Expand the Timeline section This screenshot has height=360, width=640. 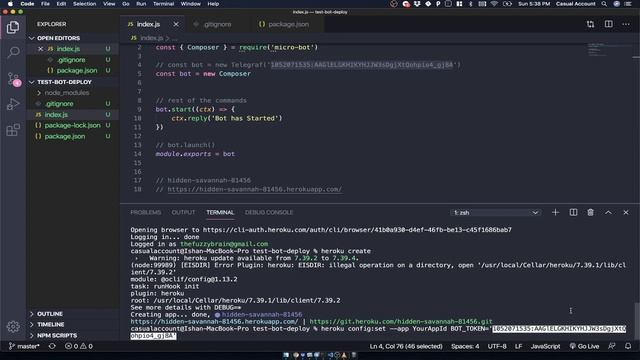pos(51,324)
